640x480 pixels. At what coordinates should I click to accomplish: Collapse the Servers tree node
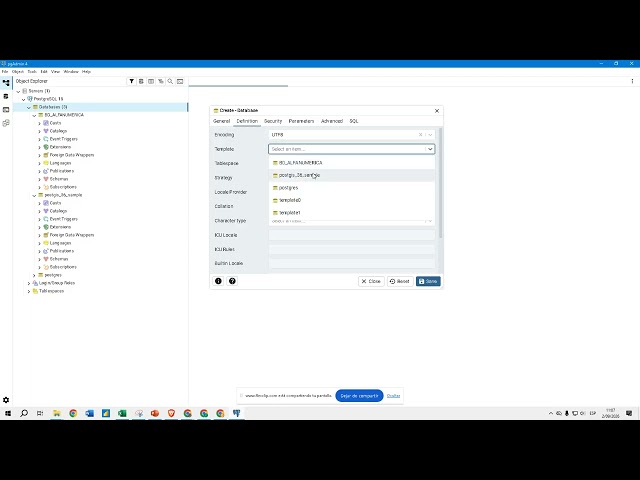tap(18, 91)
